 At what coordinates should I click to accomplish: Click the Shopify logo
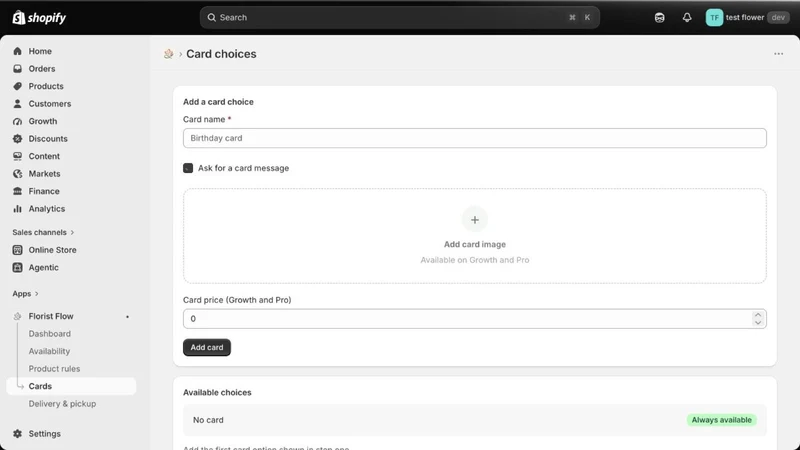pos(39,17)
